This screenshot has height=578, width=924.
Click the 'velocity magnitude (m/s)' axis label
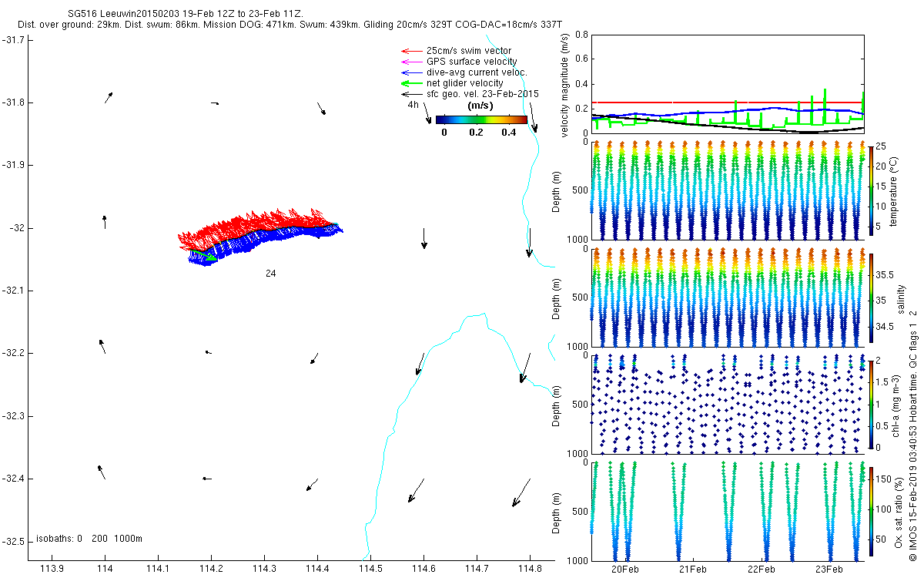click(566, 85)
